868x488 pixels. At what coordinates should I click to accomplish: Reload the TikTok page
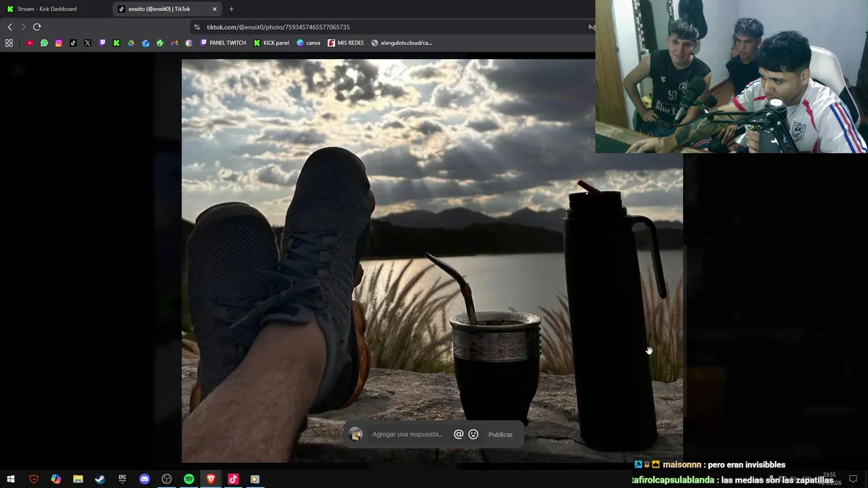click(37, 27)
